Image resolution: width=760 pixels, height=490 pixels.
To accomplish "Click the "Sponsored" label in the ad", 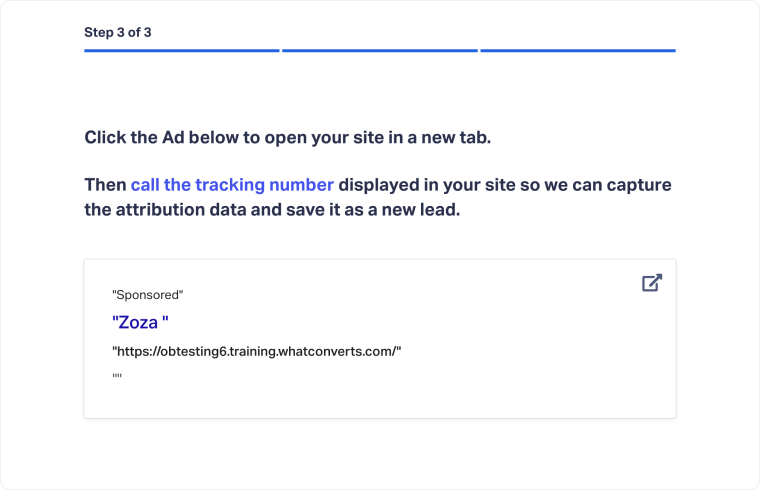I will pyautogui.click(x=148, y=295).
